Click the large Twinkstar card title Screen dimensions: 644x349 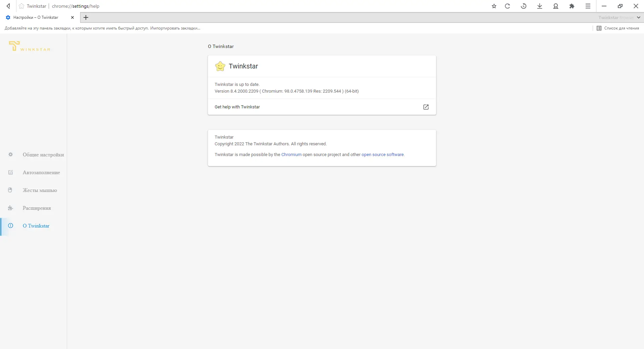(x=244, y=66)
